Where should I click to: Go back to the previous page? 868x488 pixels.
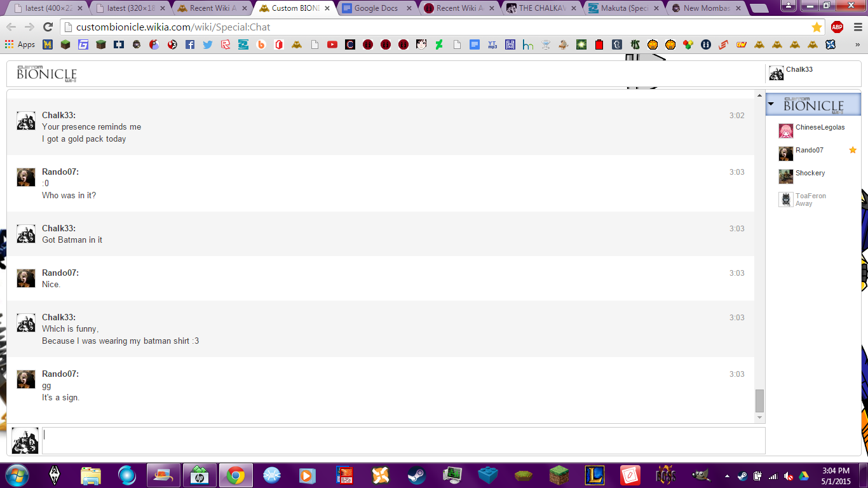coord(11,27)
